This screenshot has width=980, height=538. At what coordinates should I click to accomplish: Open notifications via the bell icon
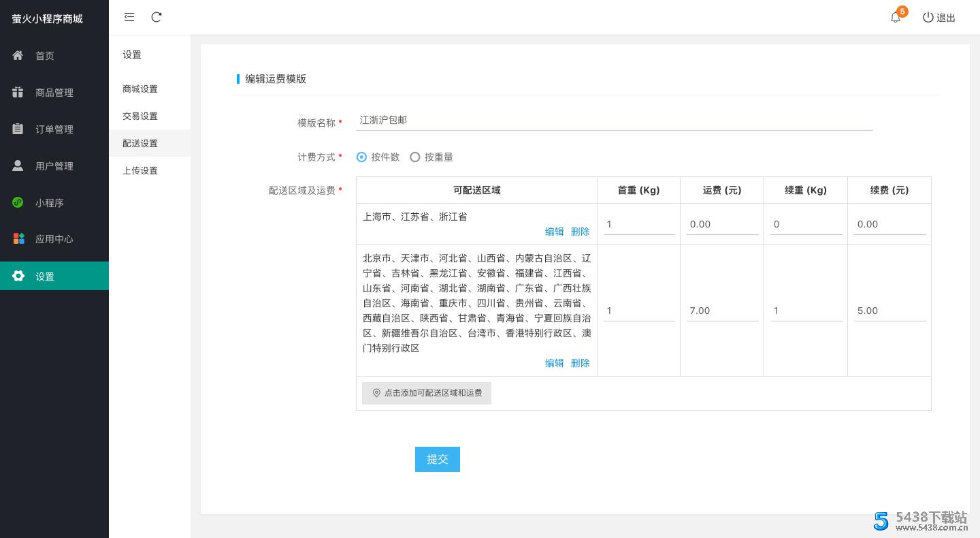coord(896,18)
